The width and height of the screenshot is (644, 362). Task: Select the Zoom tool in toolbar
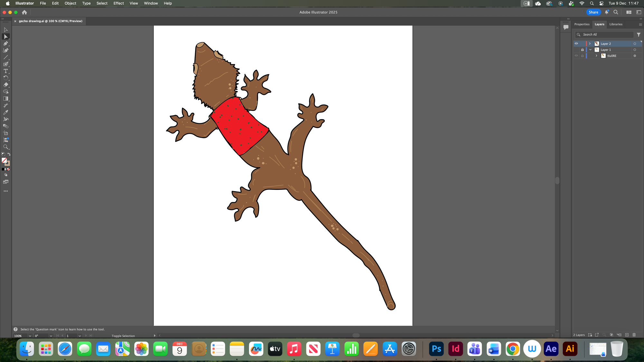[5, 147]
